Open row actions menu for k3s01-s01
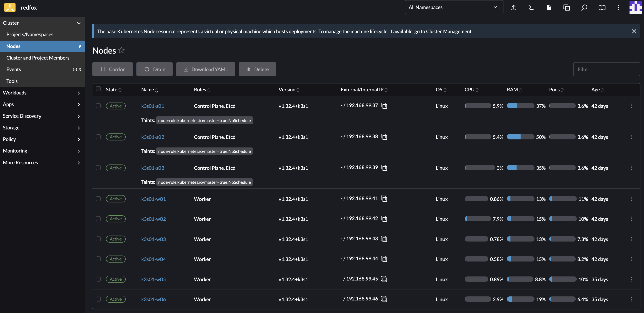The width and height of the screenshot is (644, 313). [x=631, y=106]
